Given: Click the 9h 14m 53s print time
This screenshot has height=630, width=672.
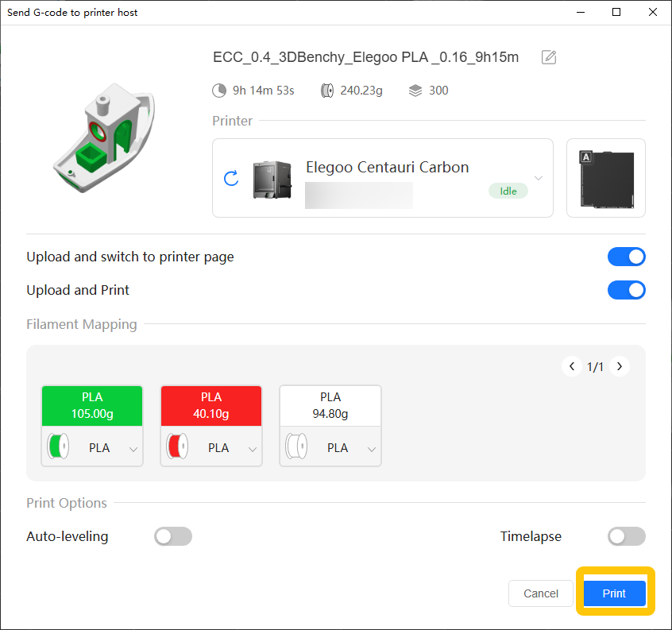Looking at the screenshot, I should point(264,91).
